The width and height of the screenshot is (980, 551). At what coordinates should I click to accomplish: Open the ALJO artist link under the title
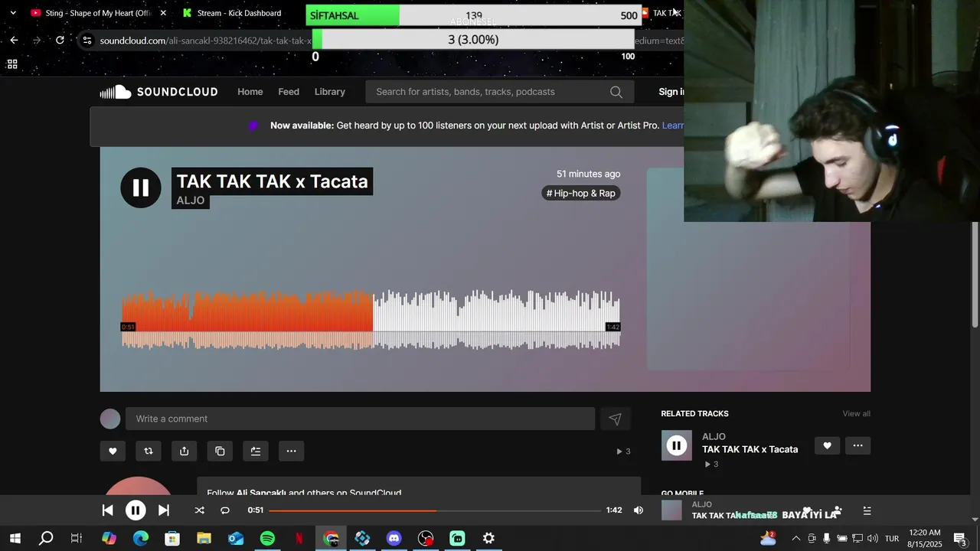pos(191,201)
